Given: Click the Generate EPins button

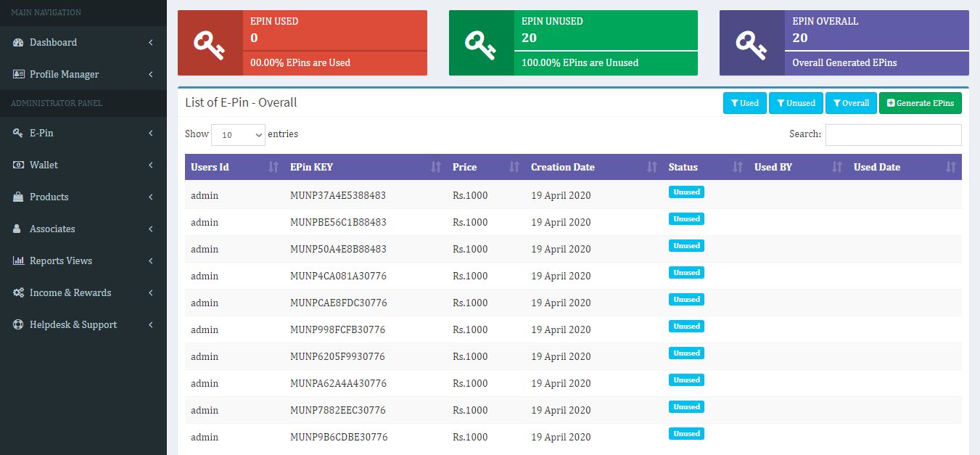Looking at the screenshot, I should tap(920, 103).
